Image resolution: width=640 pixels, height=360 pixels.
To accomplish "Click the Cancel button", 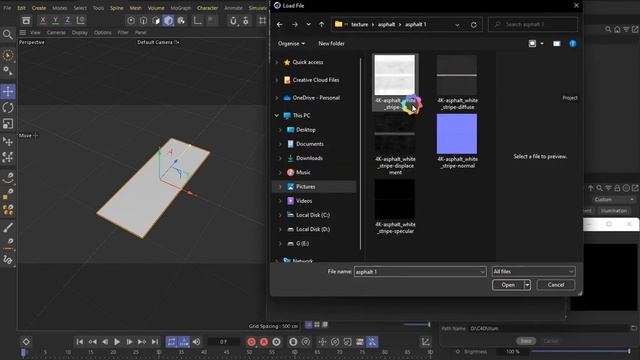I will 556,285.
